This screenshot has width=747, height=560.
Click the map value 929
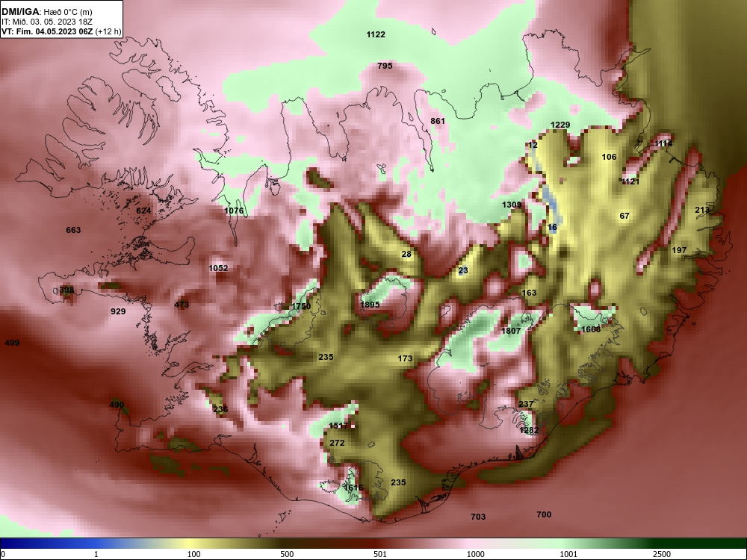pos(118,311)
